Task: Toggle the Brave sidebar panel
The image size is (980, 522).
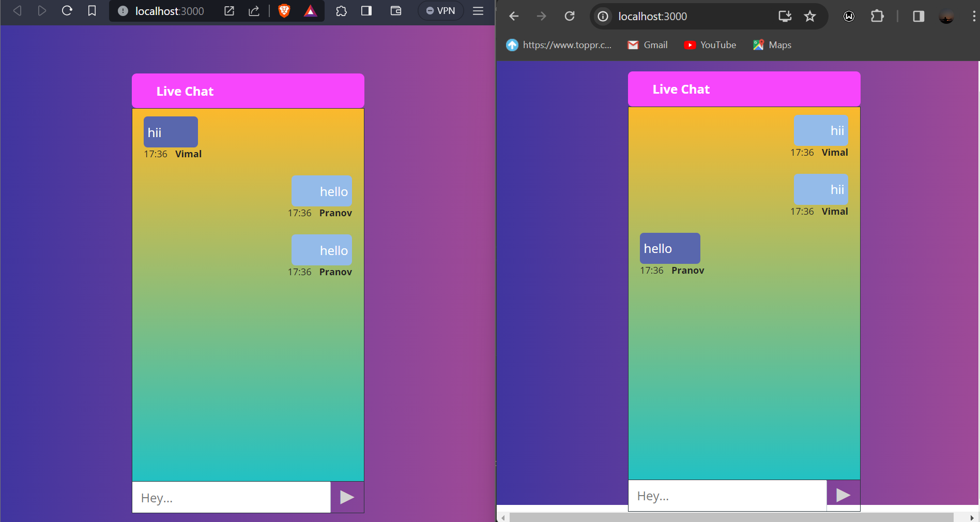Action: (366, 11)
